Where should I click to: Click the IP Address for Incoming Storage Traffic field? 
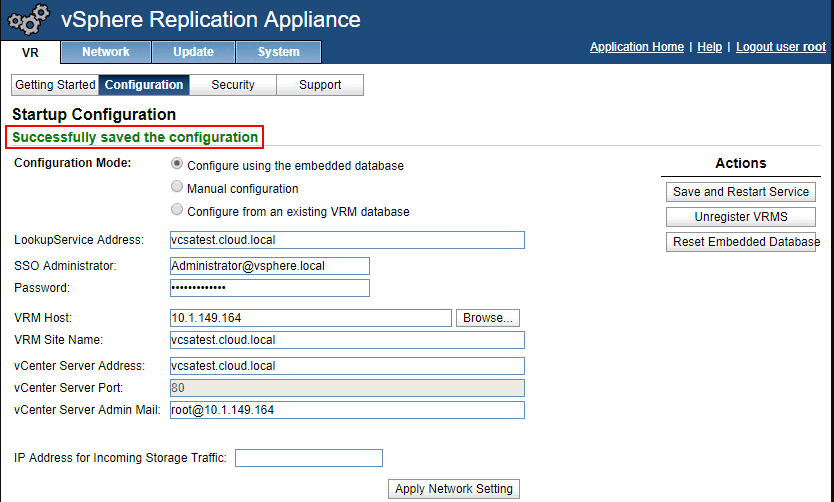309,458
